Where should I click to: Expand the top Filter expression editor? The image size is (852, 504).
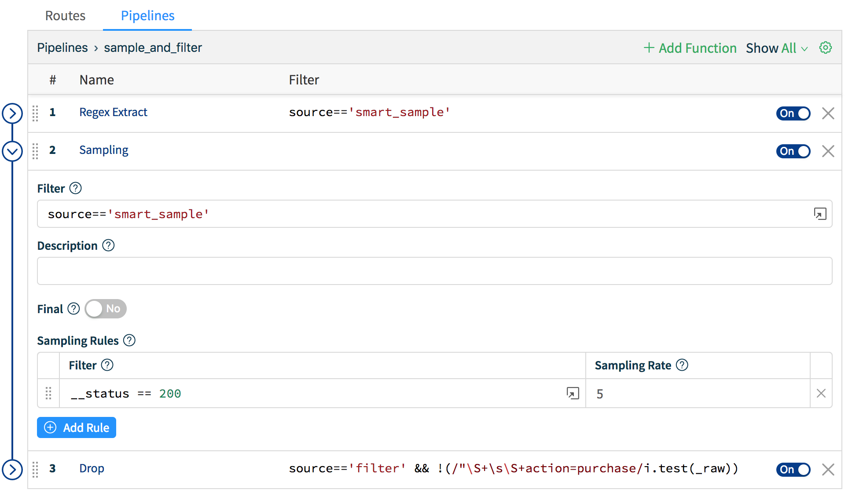coord(820,214)
